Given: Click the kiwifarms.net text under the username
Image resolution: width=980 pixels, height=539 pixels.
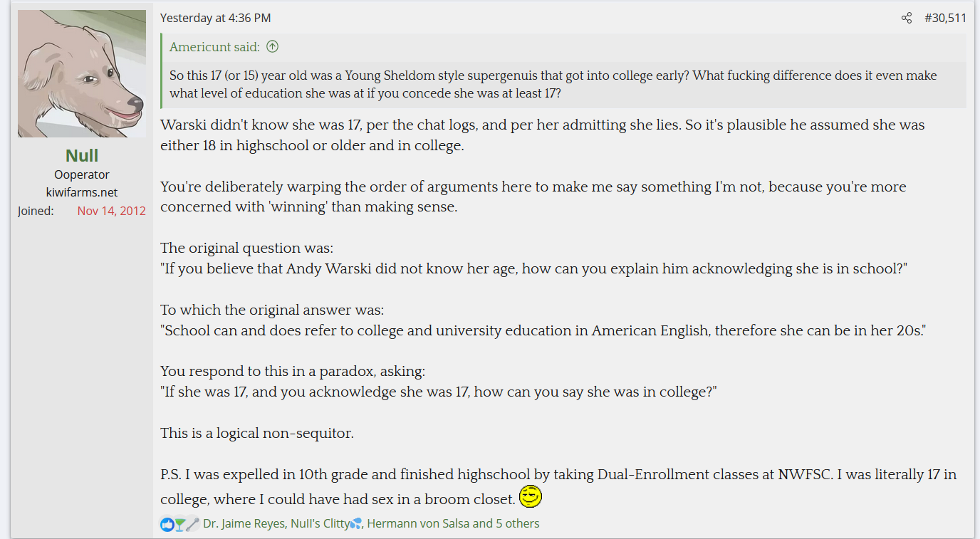Looking at the screenshot, I should [x=82, y=192].
